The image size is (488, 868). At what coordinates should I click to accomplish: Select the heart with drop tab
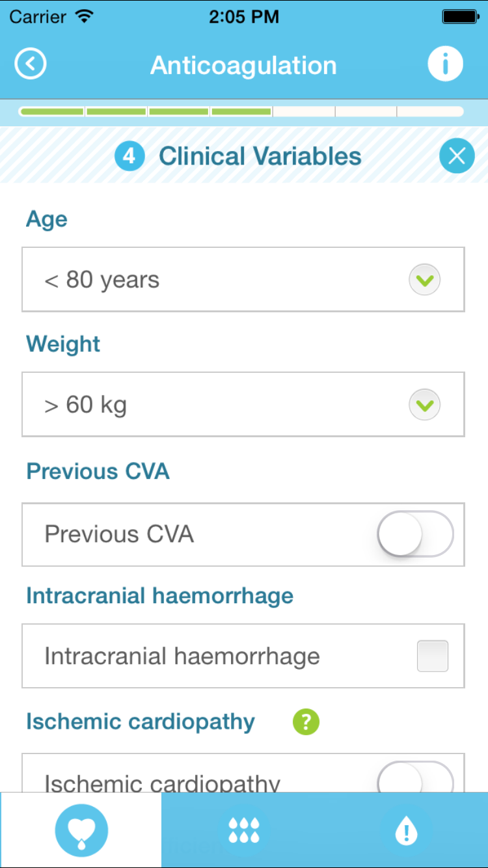81,830
